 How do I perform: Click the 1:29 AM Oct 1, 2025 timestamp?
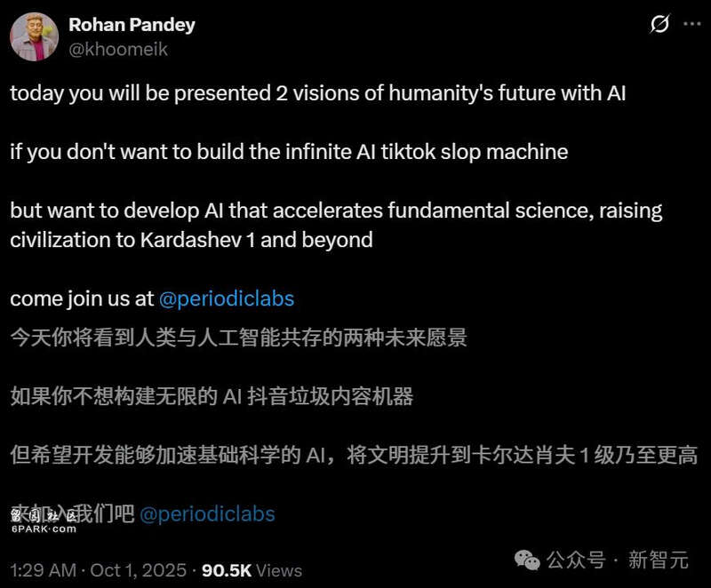pyautogui.click(x=98, y=569)
